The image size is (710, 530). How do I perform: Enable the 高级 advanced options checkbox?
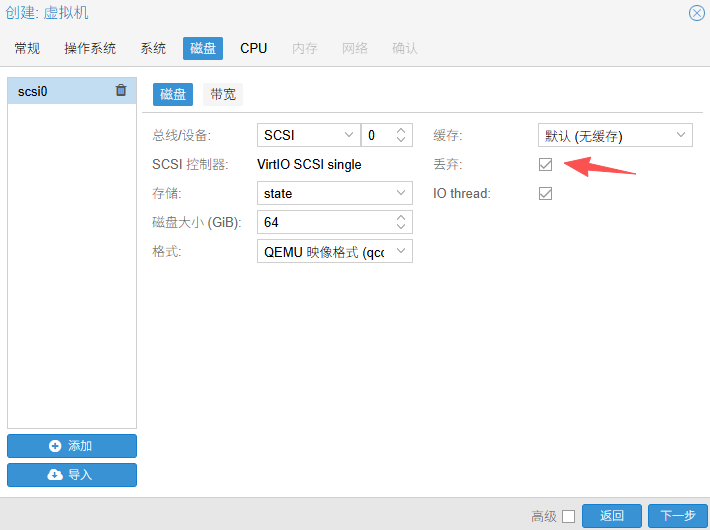(568, 516)
